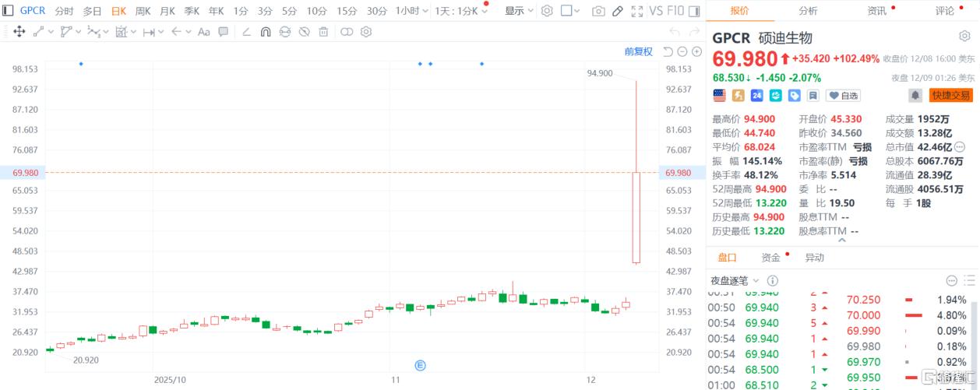Open the 显示 dropdown
The image size is (980, 390).
(x=519, y=11)
